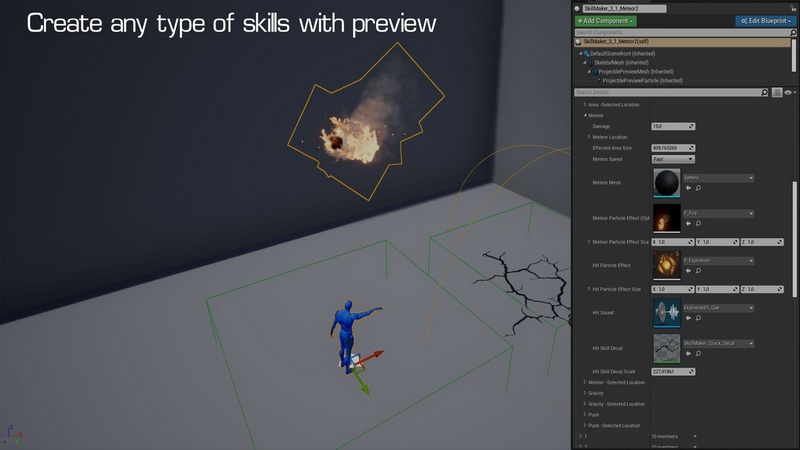
Task: Toggle the details property matrix grid icon
Action: point(777,92)
